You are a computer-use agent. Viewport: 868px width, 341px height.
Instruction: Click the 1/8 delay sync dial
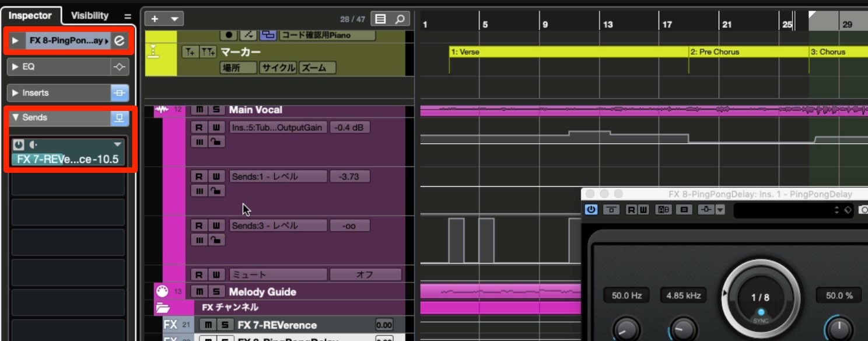point(761,298)
